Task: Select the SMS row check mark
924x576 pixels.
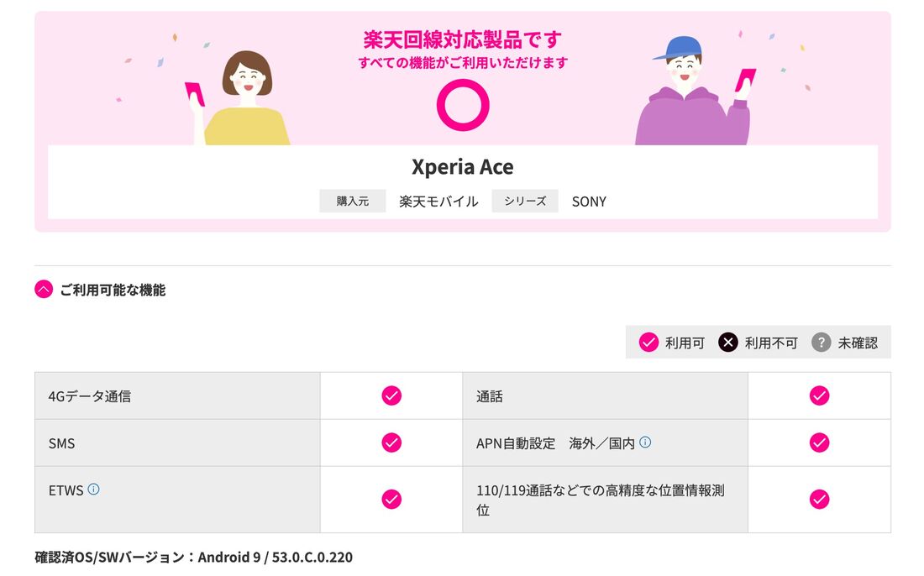Action: (391, 442)
